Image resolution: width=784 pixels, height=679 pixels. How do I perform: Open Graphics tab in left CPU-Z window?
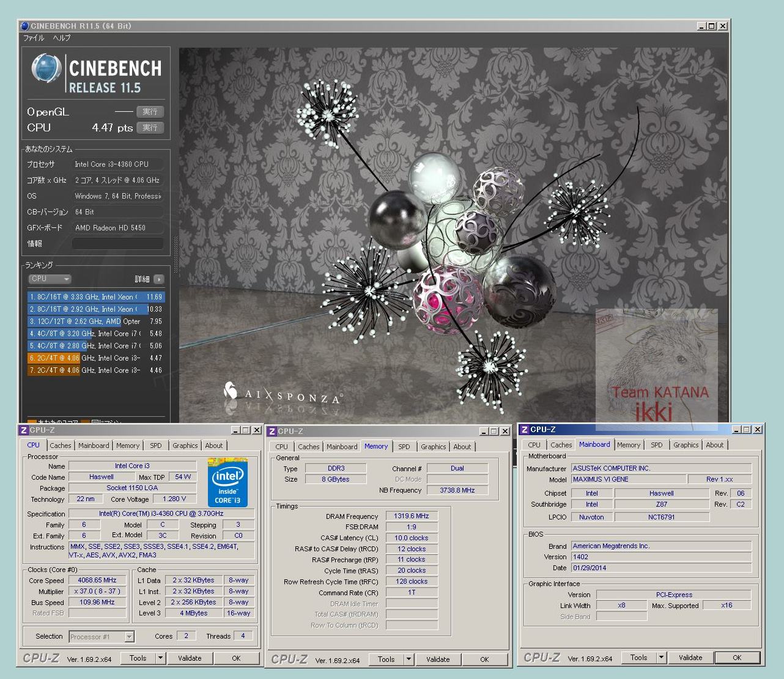point(185,446)
